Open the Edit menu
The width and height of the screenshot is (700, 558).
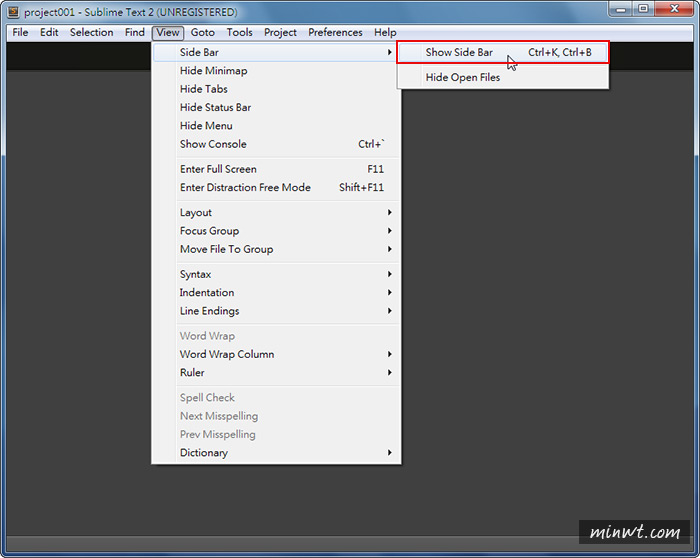pyautogui.click(x=49, y=33)
